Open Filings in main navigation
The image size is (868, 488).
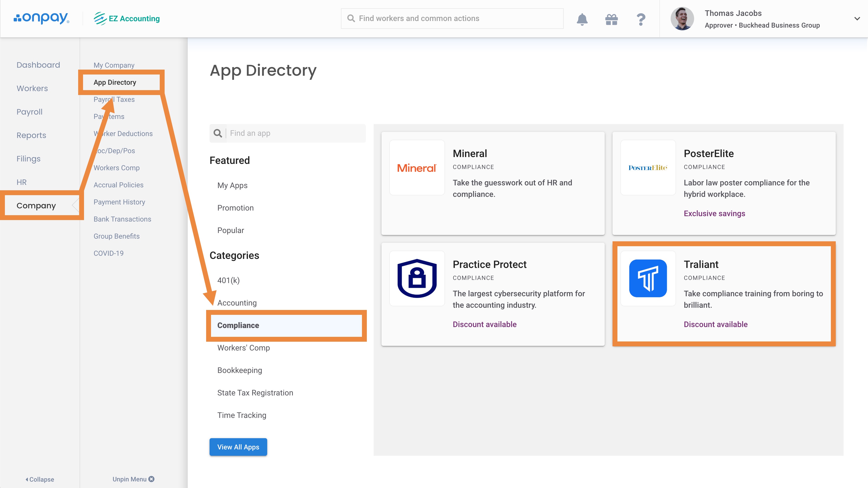tap(28, 159)
